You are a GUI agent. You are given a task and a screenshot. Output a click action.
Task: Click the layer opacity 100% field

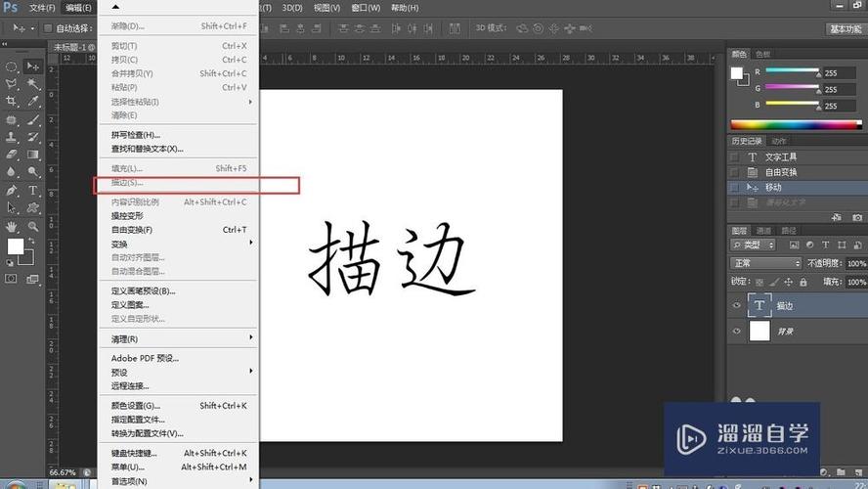[856, 264]
